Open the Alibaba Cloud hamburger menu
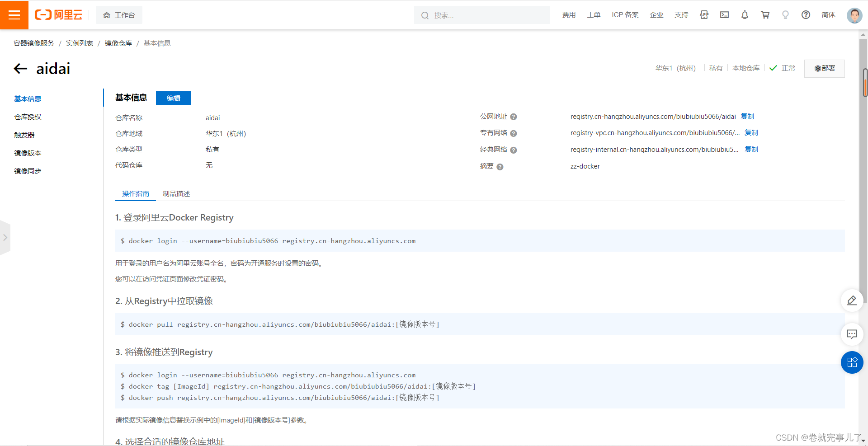The width and height of the screenshot is (868, 446). click(x=14, y=15)
